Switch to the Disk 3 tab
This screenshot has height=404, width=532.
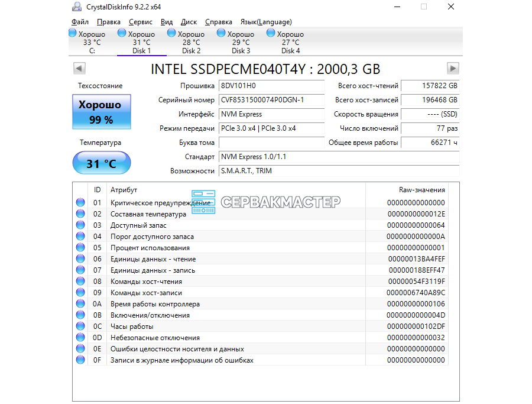click(241, 42)
